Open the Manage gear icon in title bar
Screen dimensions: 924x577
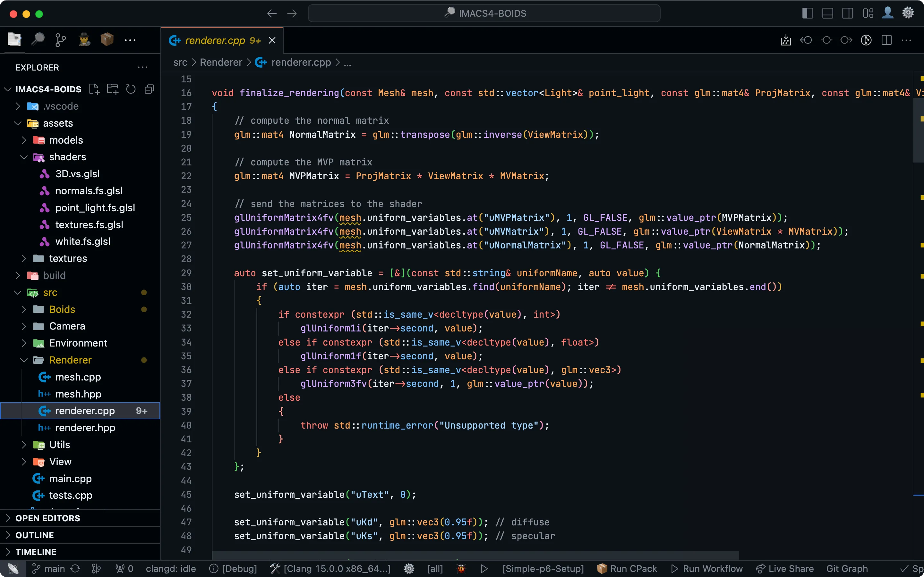click(908, 13)
